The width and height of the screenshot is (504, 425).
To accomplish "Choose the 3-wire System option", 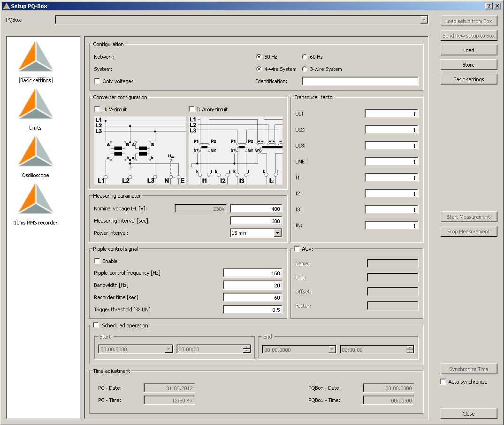I will [305, 69].
